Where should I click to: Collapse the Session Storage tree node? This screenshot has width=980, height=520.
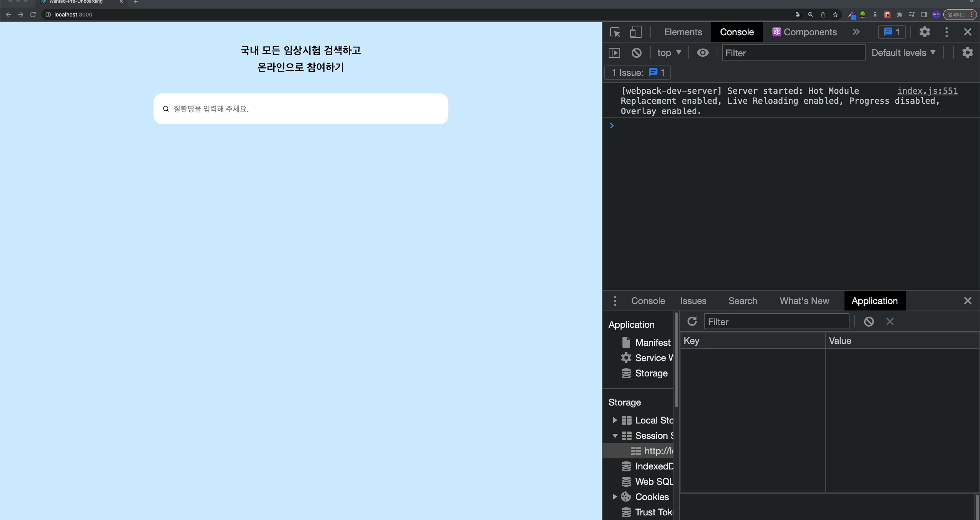pos(615,436)
